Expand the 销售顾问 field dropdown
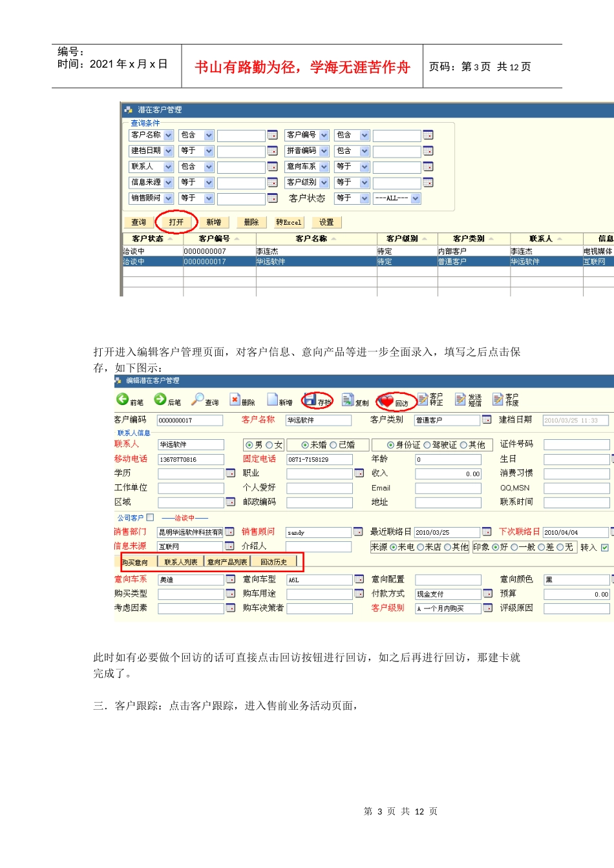This screenshot has width=614, height=868. point(168,198)
